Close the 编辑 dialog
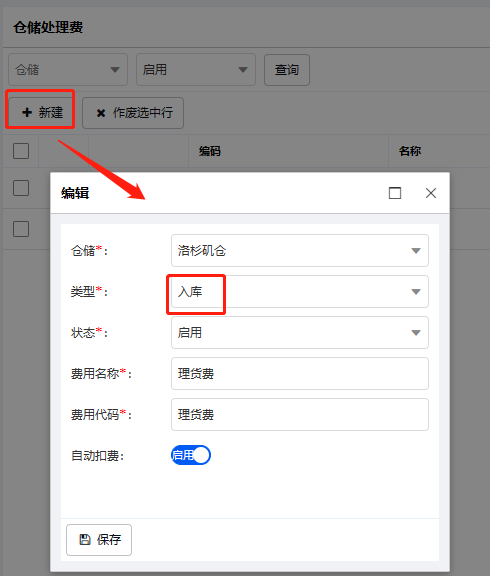 431,193
